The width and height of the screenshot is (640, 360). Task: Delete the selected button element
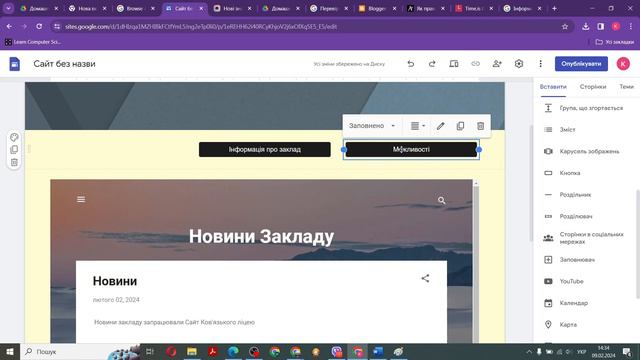(x=480, y=126)
